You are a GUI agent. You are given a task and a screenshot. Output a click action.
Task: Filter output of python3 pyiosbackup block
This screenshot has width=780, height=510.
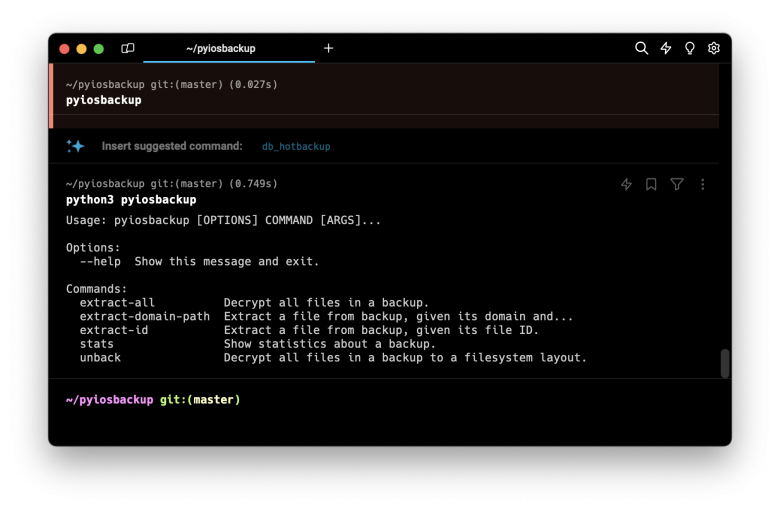pyautogui.click(x=677, y=185)
